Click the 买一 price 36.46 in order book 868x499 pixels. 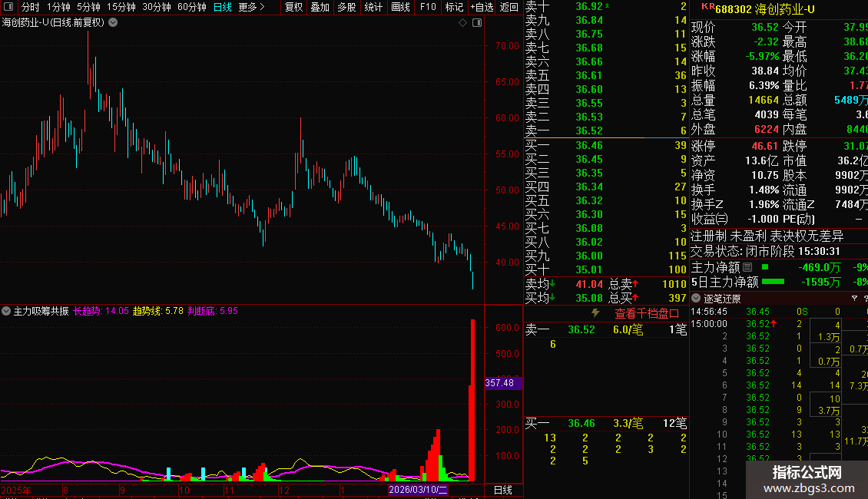[589, 145]
